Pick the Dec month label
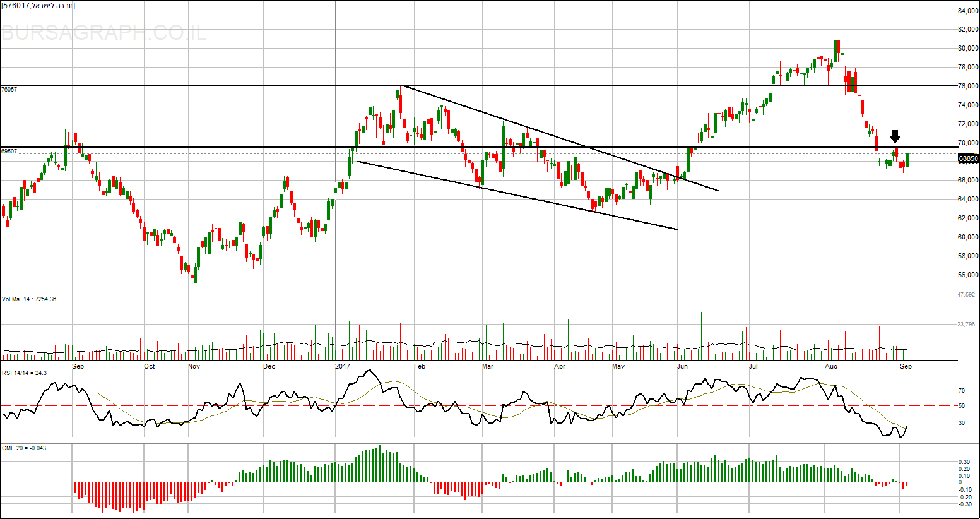 (269, 366)
